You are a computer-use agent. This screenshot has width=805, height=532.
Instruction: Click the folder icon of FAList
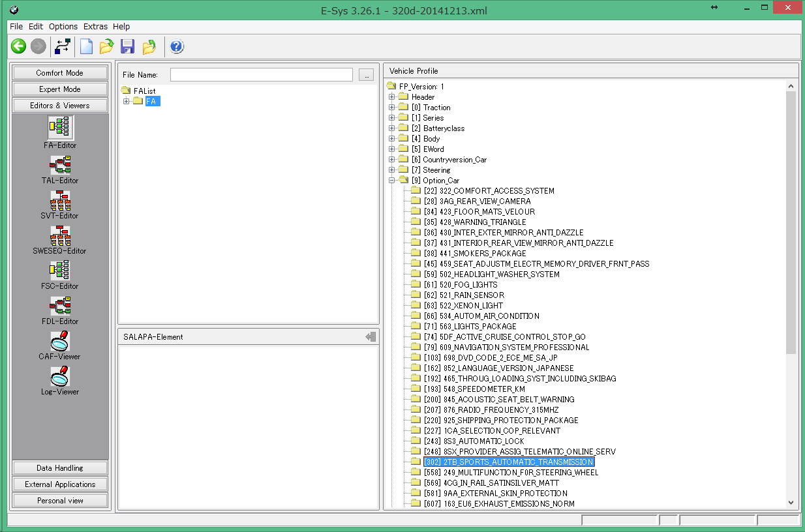click(x=126, y=91)
